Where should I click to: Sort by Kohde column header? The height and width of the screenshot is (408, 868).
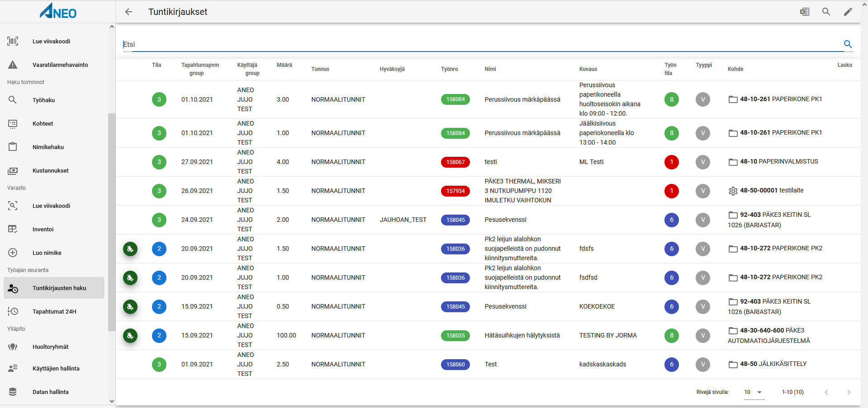[x=735, y=69]
